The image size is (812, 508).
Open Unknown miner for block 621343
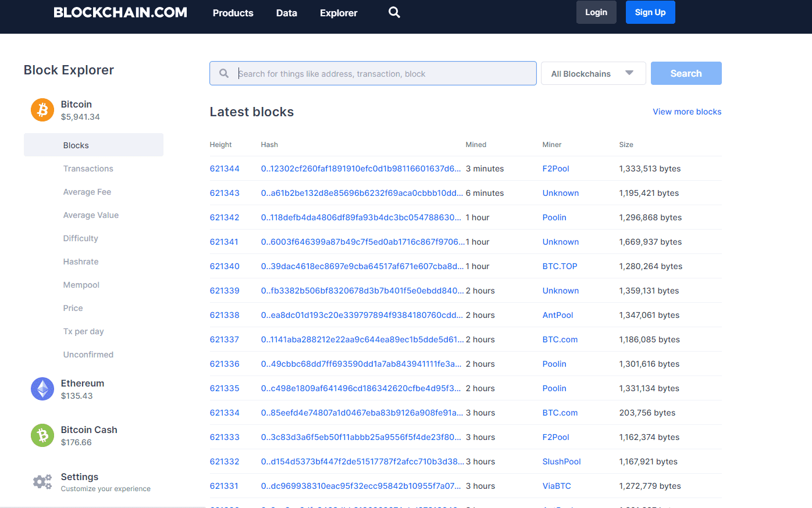coord(561,193)
